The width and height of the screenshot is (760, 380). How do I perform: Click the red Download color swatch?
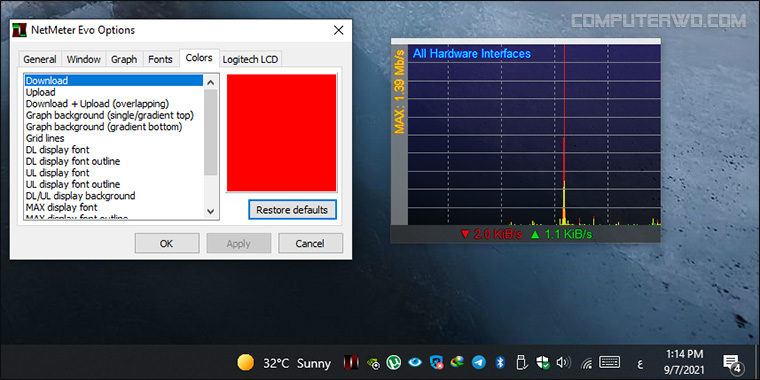[282, 133]
